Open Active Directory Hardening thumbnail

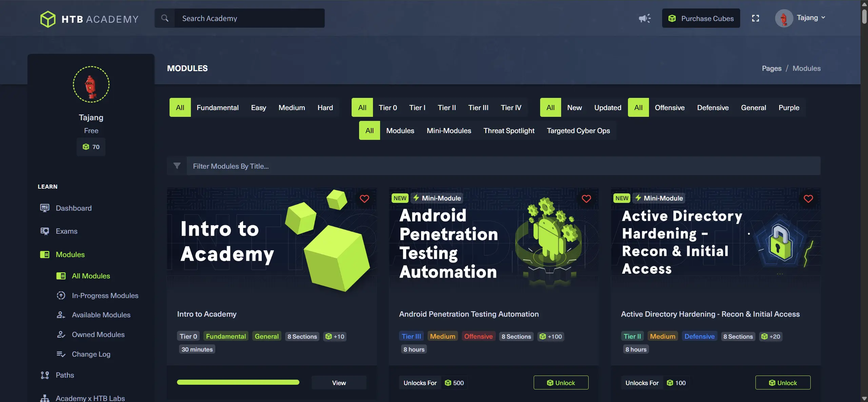716,242
